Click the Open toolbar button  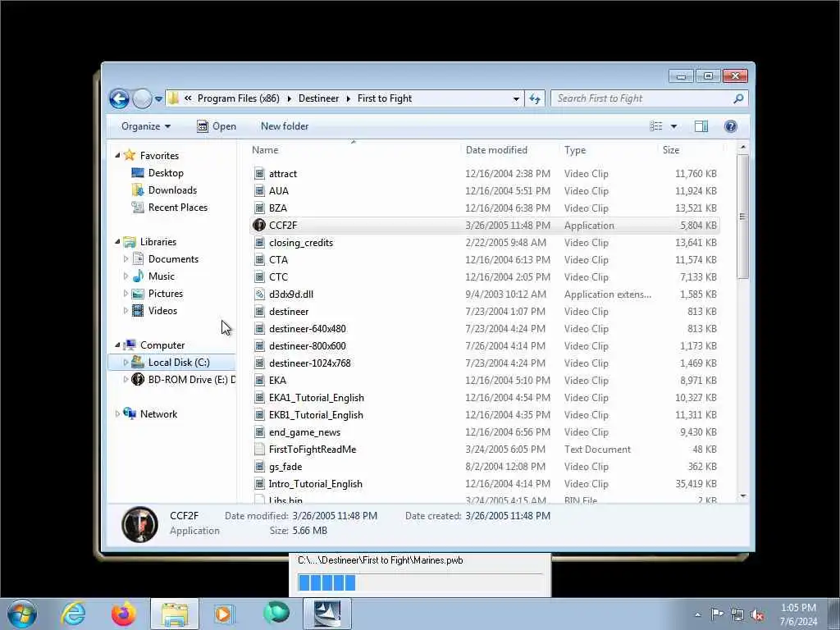point(217,126)
